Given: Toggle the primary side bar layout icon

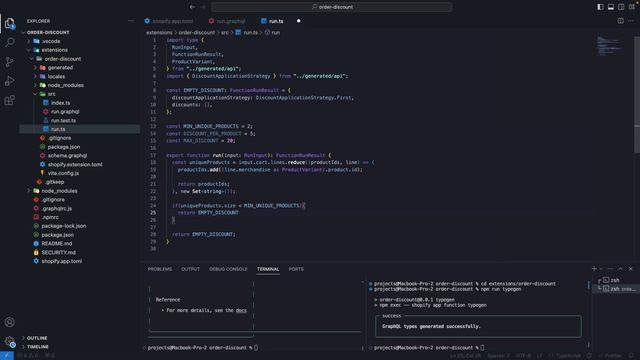Looking at the screenshot, I should click(600, 7).
